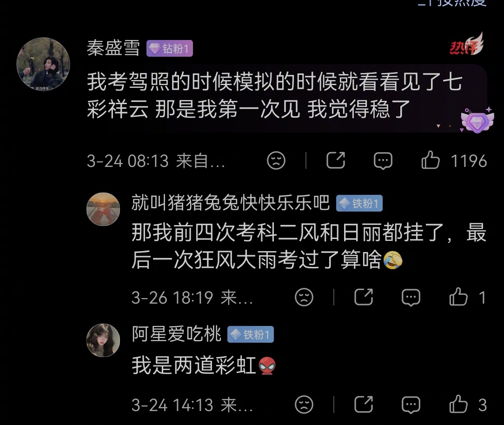Like 秦盛雪's comment with 1196 likes

pos(430,160)
